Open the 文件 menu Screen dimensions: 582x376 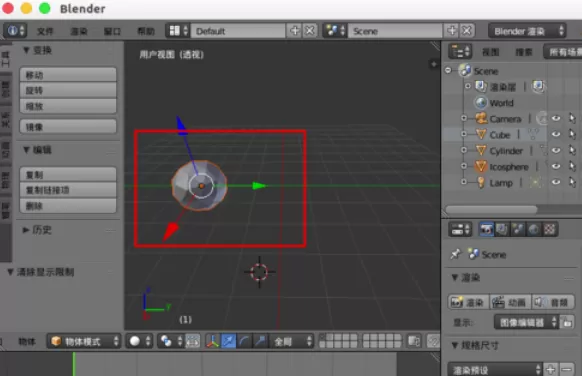coord(45,31)
